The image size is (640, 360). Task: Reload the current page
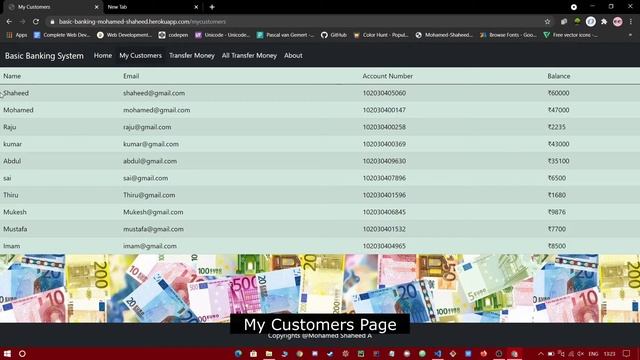pos(36,22)
